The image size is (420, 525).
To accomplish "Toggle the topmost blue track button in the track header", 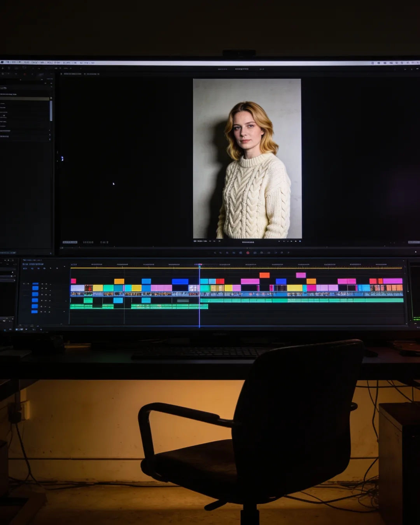I will (x=35, y=284).
